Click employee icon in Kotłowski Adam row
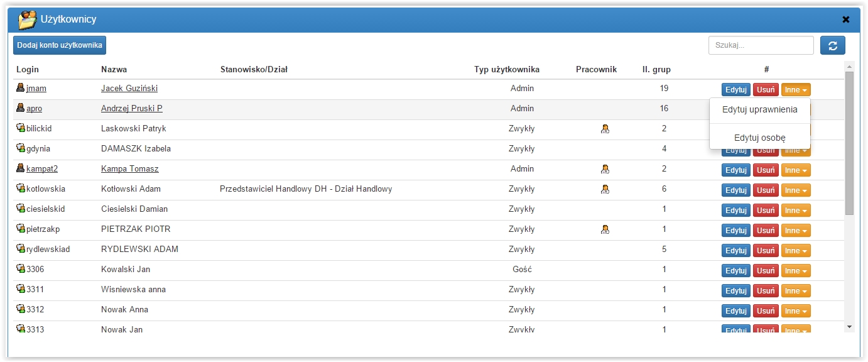The width and height of the screenshot is (868, 362). [x=605, y=189]
